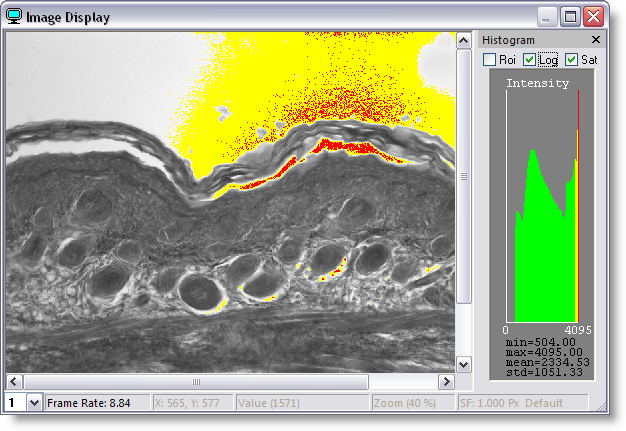Click the vertical scrollbar up arrow
The image size is (626, 431).
pyautogui.click(x=463, y=41)
